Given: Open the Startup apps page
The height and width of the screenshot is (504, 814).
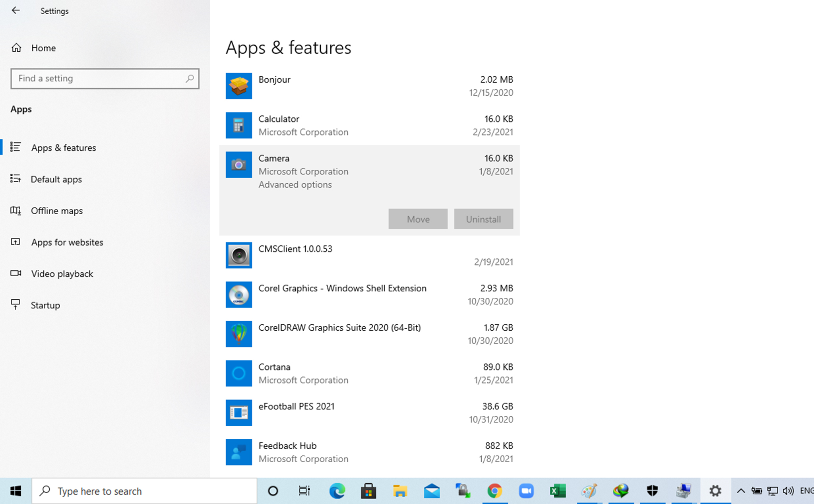Looking at the screenshot, I should [45, 305].
